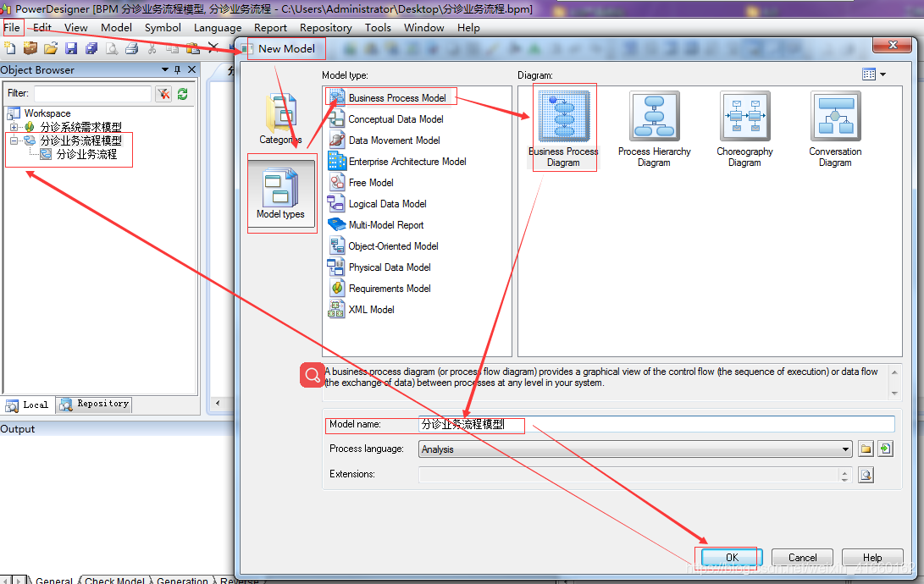This screenshot has height=584, width=924.
Task: Open the Symbol menu
Action: (163, 28)
